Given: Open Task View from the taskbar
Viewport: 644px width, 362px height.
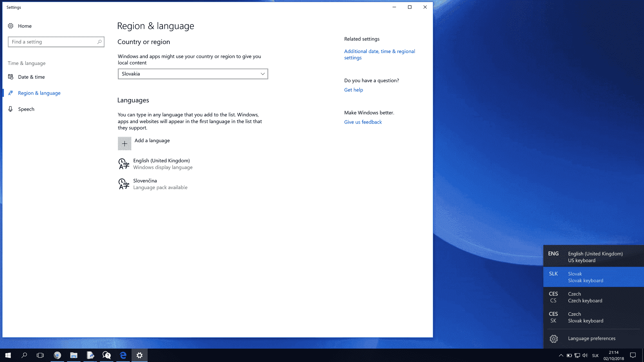Looking at the screenshot, I should tap(40, 355).
